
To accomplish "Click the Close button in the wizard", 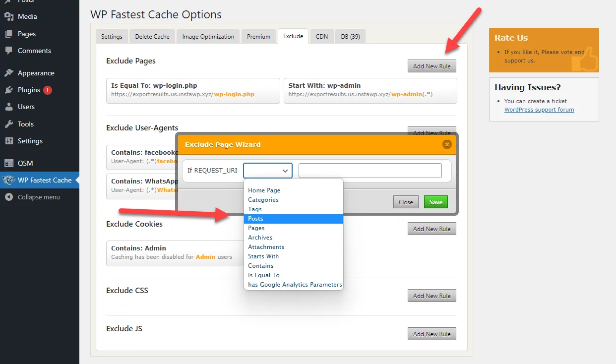I will point(406,202).
